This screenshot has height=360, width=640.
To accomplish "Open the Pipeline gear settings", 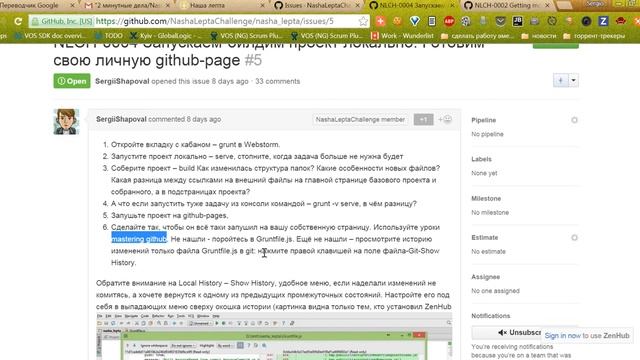I will pos(574,120).
